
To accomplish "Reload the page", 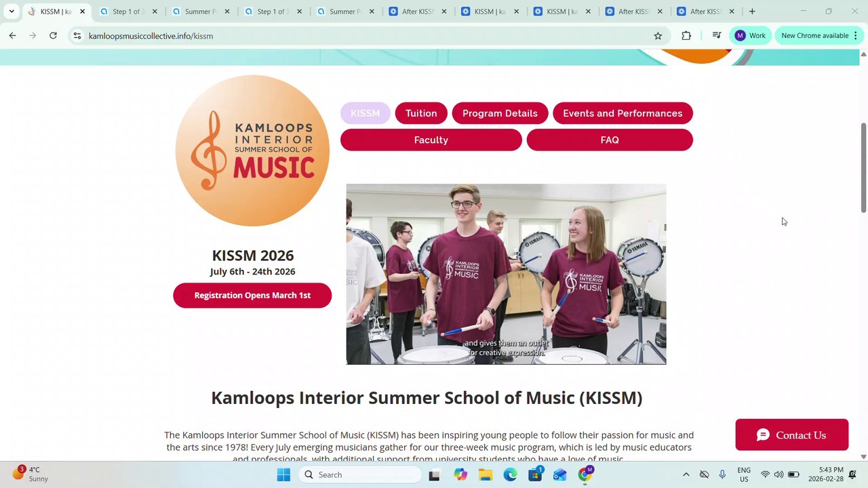I will coord(53,36).
